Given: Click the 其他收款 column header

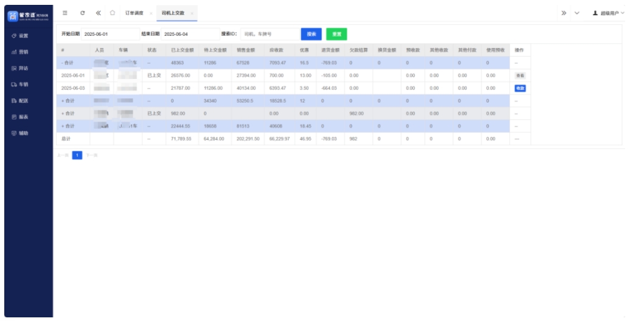Looking at the screenshot, I should pos(439,50).
